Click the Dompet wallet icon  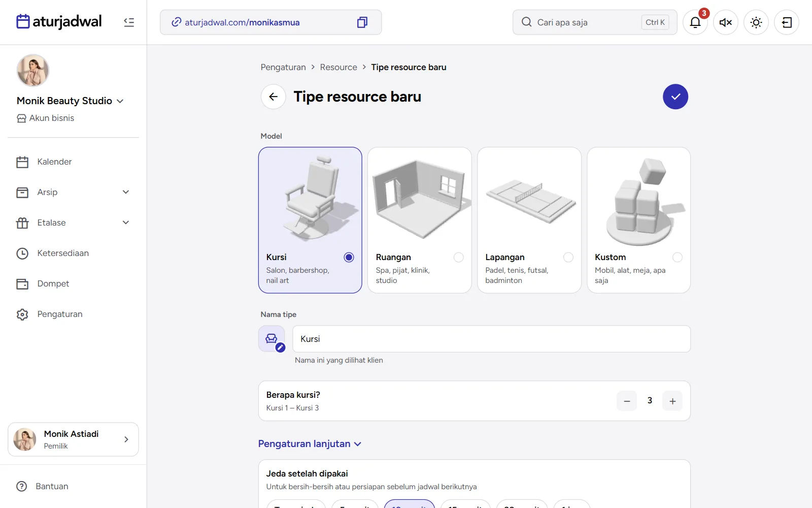click(22, 284)
